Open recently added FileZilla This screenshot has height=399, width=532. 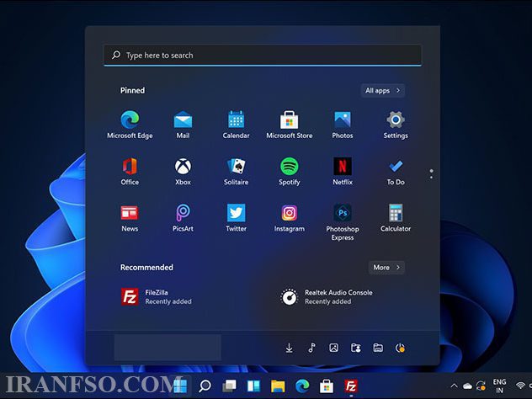point(157,297)
